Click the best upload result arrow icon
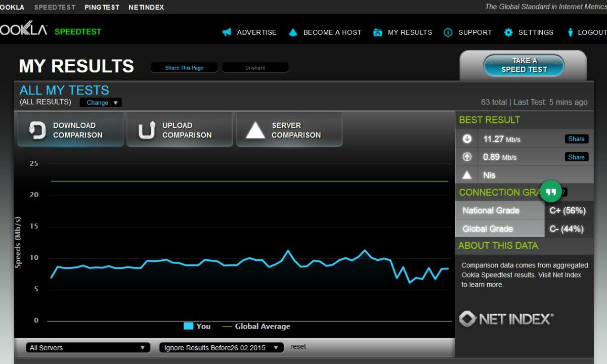607x364 pixels. pyautogui.click(x=467, y=157)
